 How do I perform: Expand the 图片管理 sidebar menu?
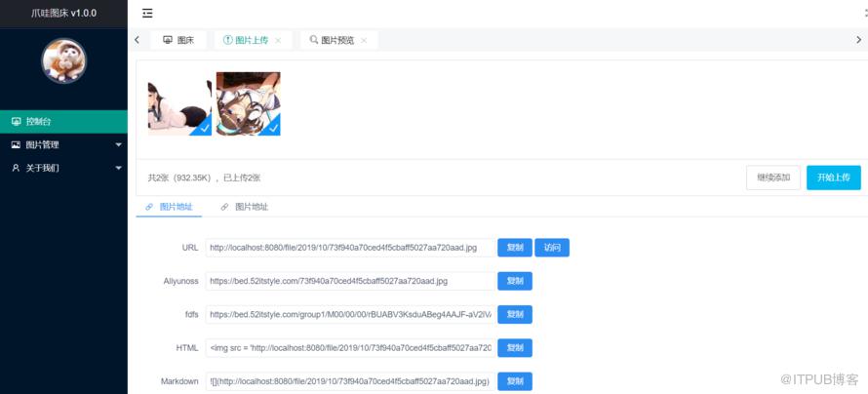coord(63,144)
